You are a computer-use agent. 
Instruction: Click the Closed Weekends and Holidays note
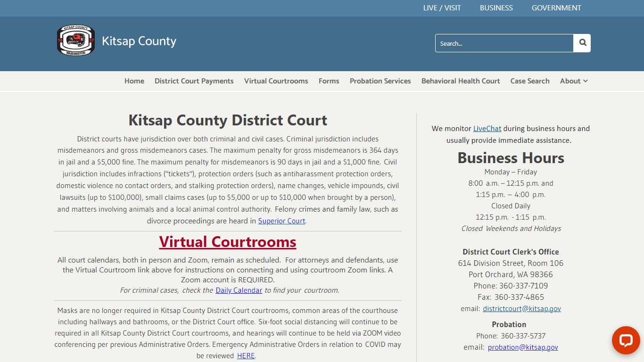(511, 228)
